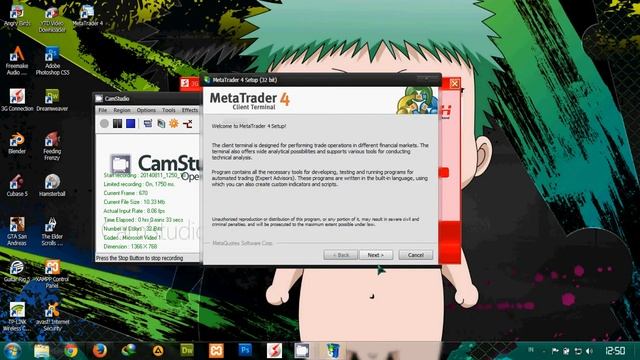640x360 pixels.
Task: Switch to CamStudio on the taskbar
Action: (302, 351)
